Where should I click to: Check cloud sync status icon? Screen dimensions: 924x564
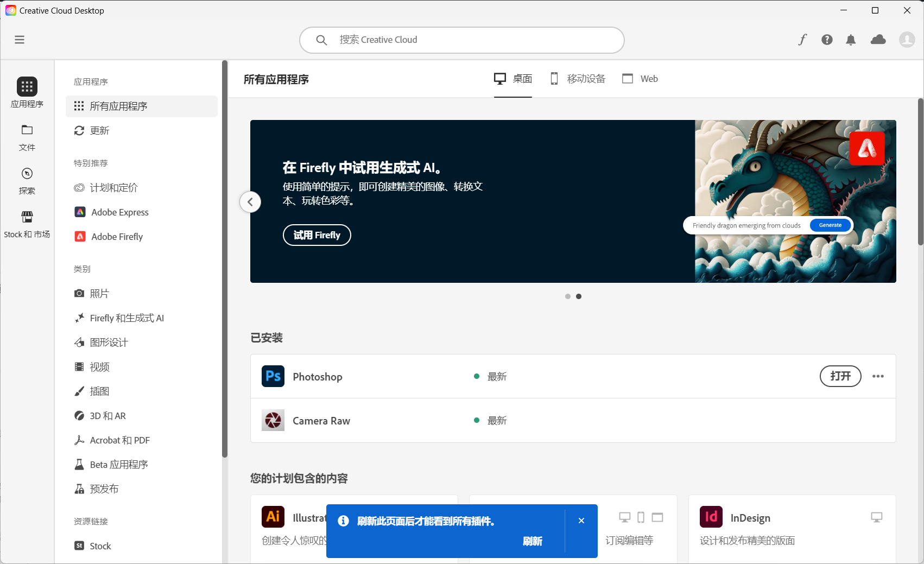tap(878, 40)
